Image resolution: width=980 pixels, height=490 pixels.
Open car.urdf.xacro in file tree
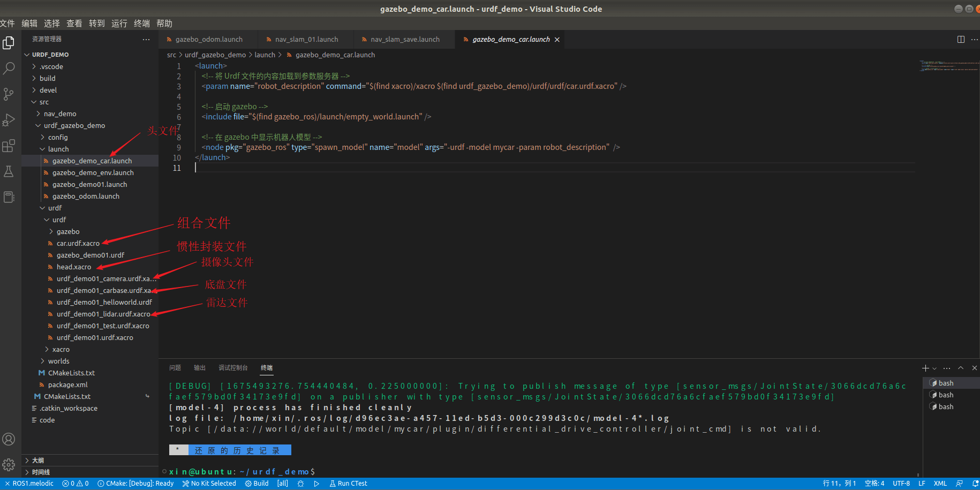[90, 243]
